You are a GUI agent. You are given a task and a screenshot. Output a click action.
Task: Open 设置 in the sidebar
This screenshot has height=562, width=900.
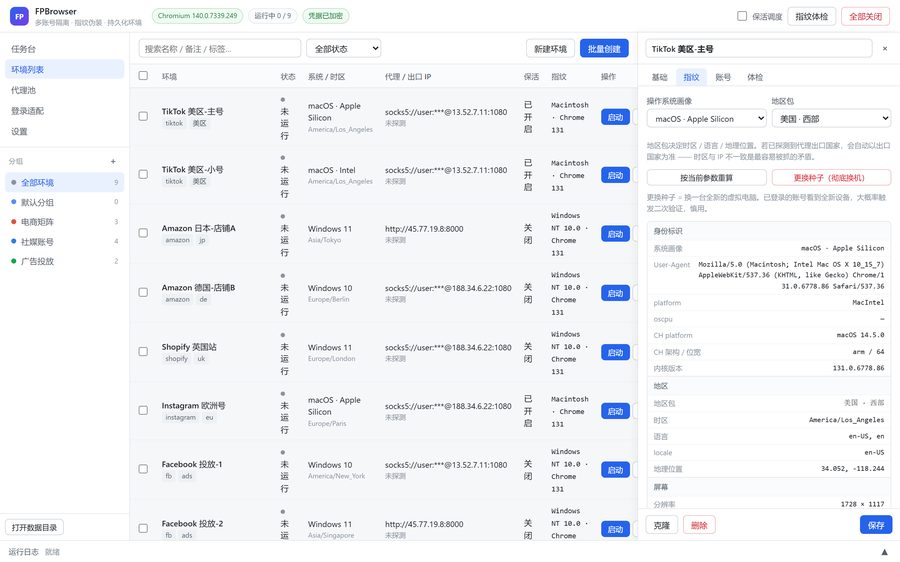(64, 131)
